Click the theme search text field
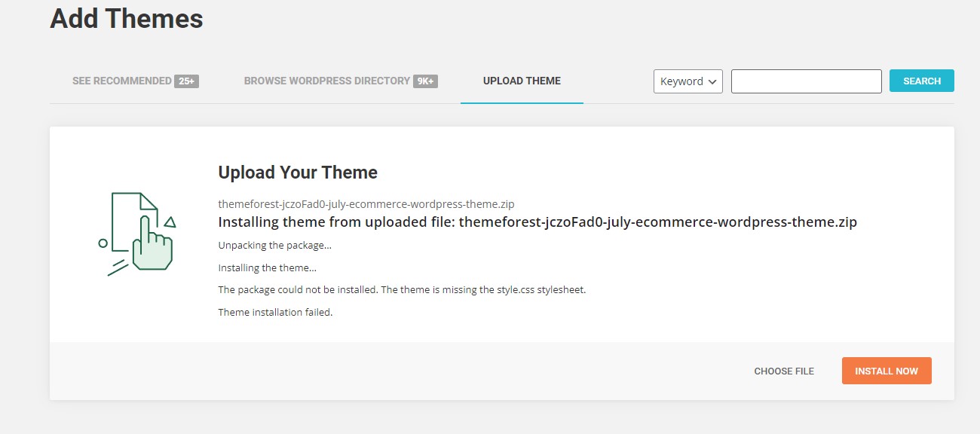980x434 pixels. tap(806, 81)
